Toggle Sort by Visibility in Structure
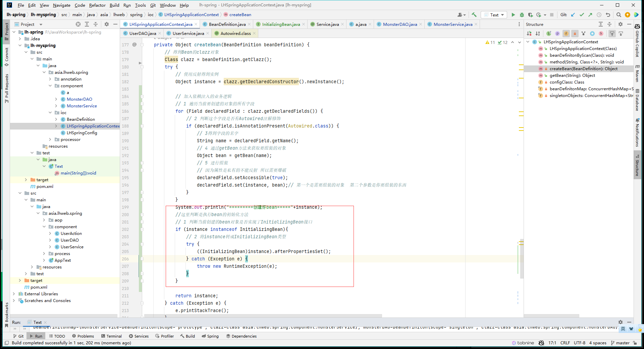 529,34
